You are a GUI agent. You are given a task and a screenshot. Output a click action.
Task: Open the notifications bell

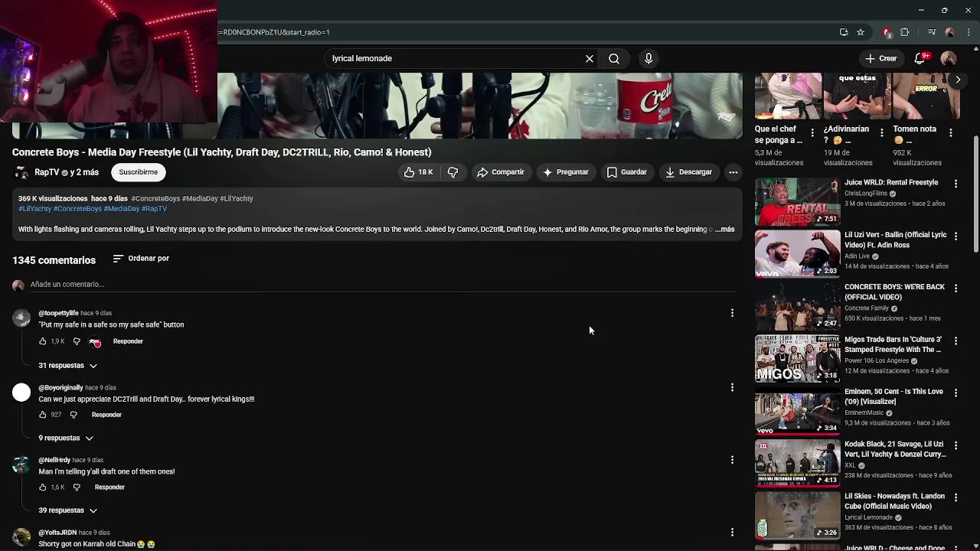pos(920,58)
